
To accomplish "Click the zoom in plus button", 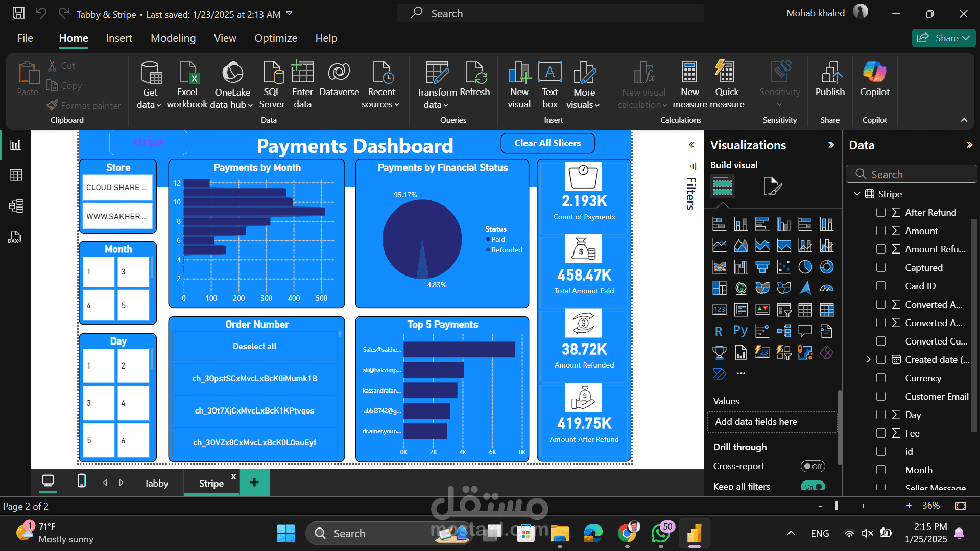I will 909,506.
